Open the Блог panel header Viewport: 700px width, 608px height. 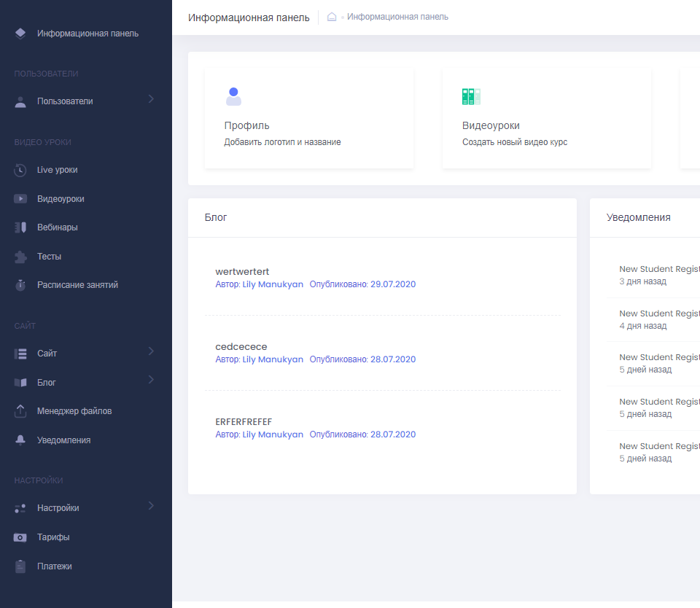point(216,217)
